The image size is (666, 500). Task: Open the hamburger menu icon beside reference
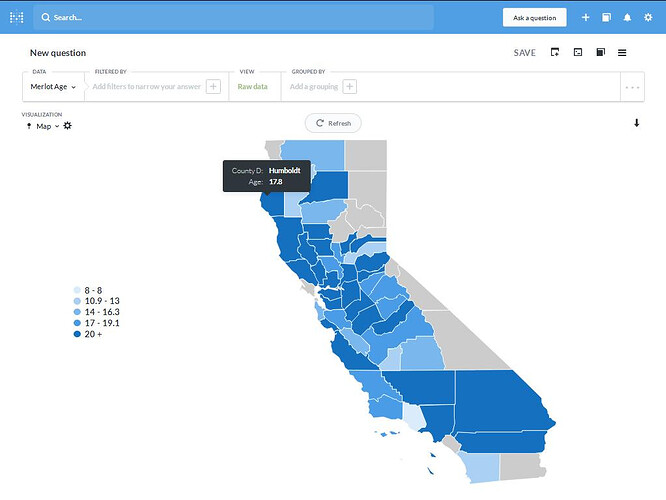[622, 53]
